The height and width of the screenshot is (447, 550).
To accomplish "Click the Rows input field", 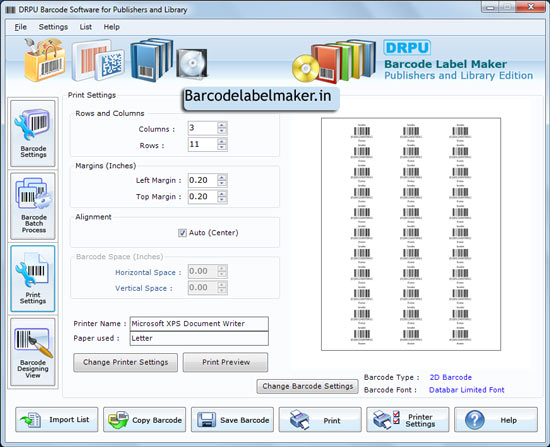I will coord(203,145).
